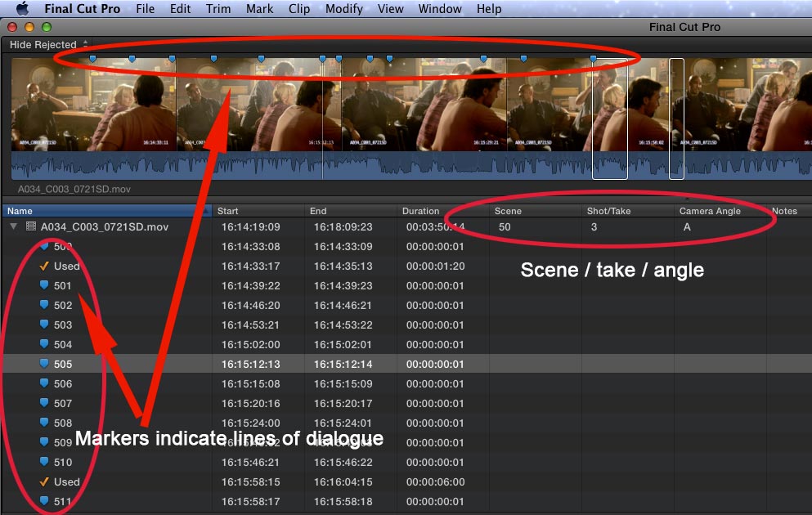Viewport: 812px width, 515px height.
Task: Open the File menu
Action: (x=145, y=9)
